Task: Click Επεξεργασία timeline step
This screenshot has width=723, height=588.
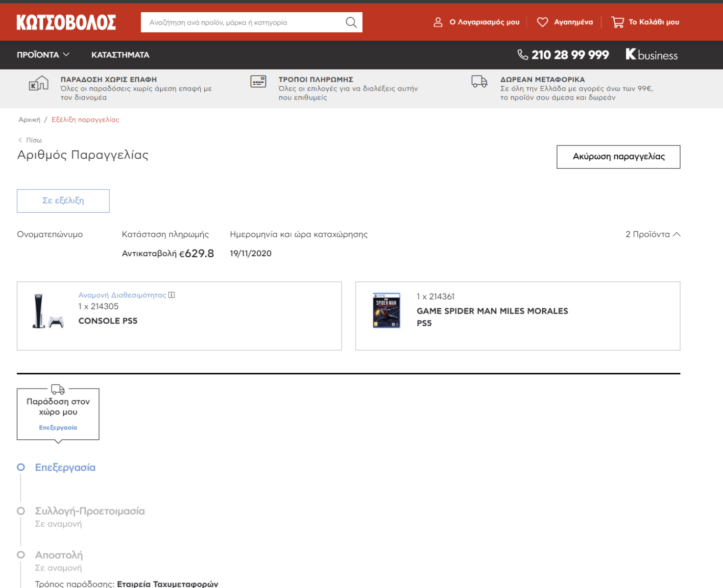Action: [x=65, y=467]
